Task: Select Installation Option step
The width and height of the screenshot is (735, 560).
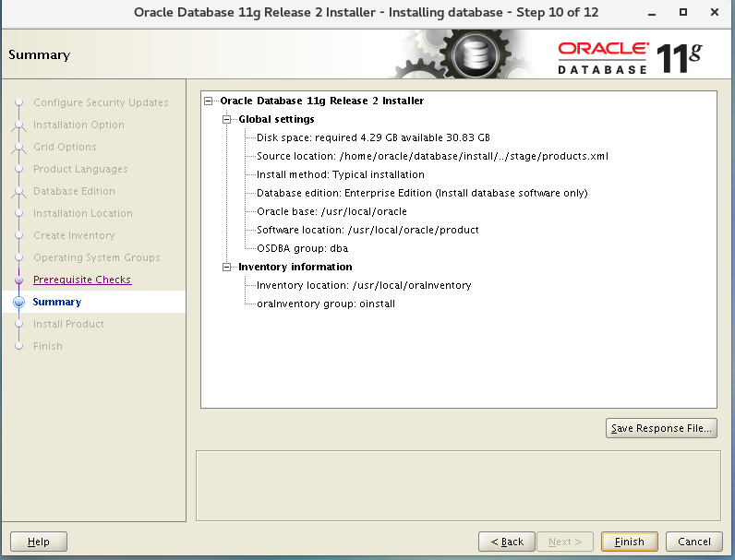Action: tap(78, 125)
